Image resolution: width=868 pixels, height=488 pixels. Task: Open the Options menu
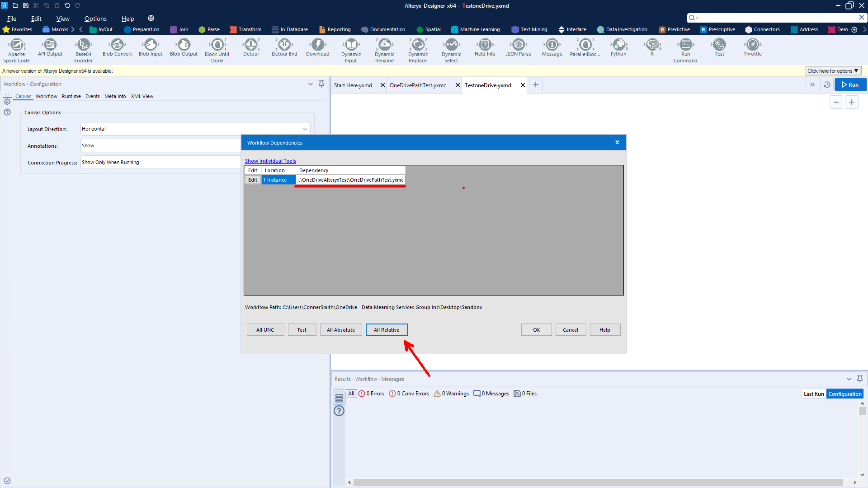[x=95, y=19]
